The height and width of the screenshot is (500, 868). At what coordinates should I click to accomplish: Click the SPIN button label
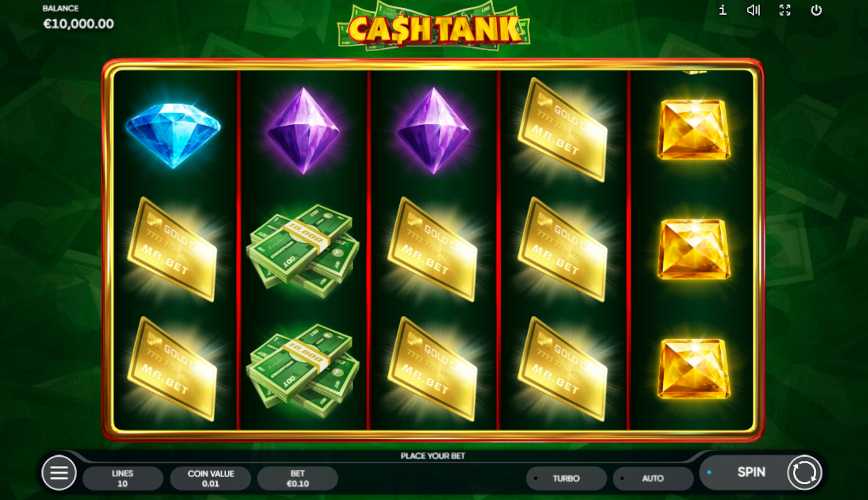coord(751,472)
